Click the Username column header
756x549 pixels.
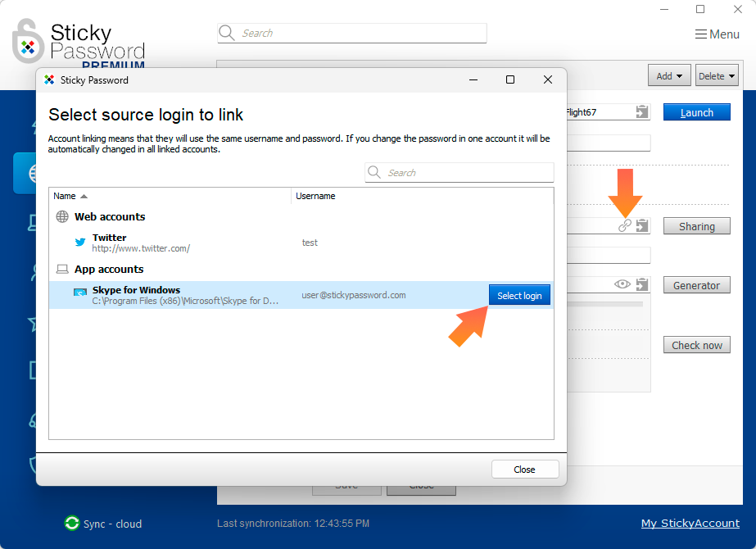coord(422,196)
